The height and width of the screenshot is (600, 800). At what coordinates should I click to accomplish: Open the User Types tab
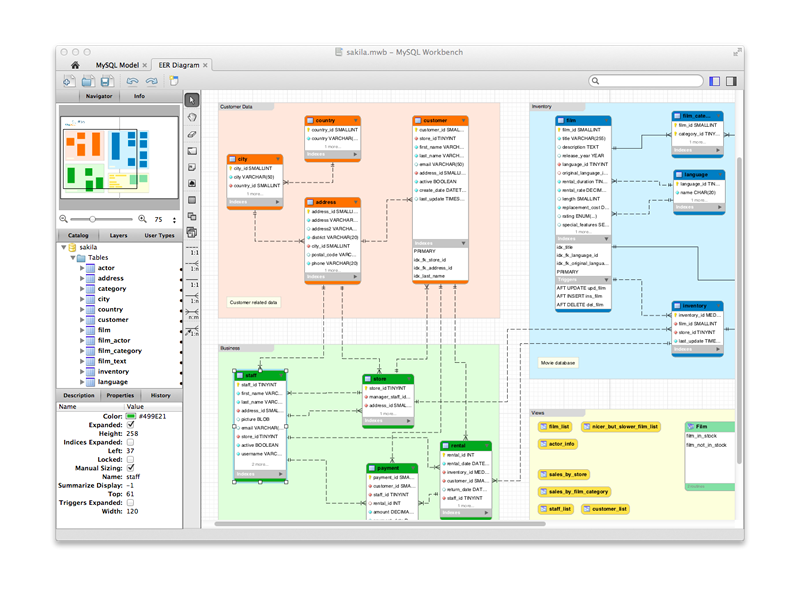[x=159, y=235]
